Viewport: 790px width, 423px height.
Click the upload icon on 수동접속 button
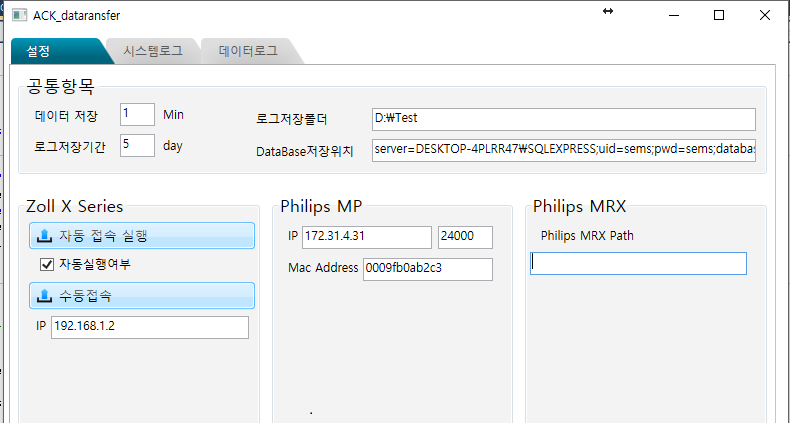(x=45, y=296)
